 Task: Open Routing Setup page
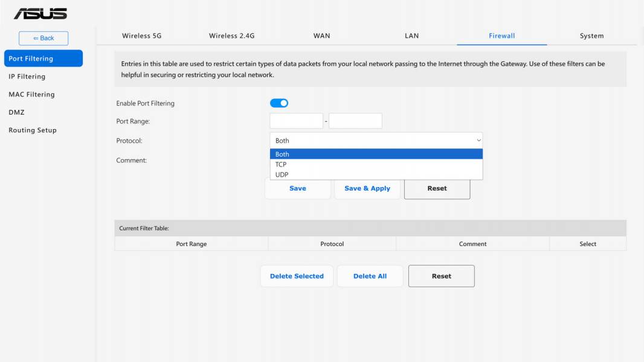[33, 130]
